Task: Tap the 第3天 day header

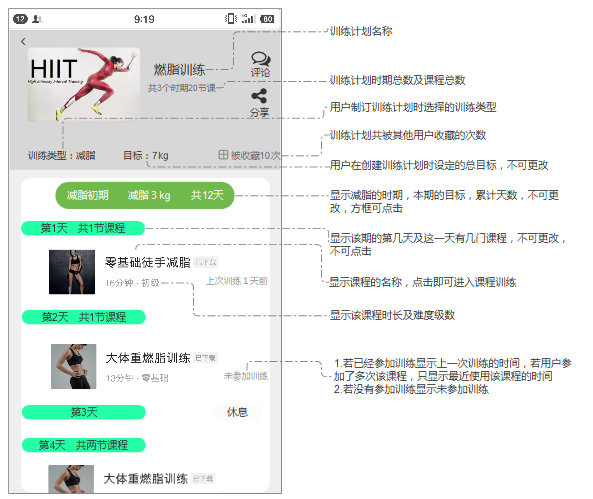Action: 84,412
